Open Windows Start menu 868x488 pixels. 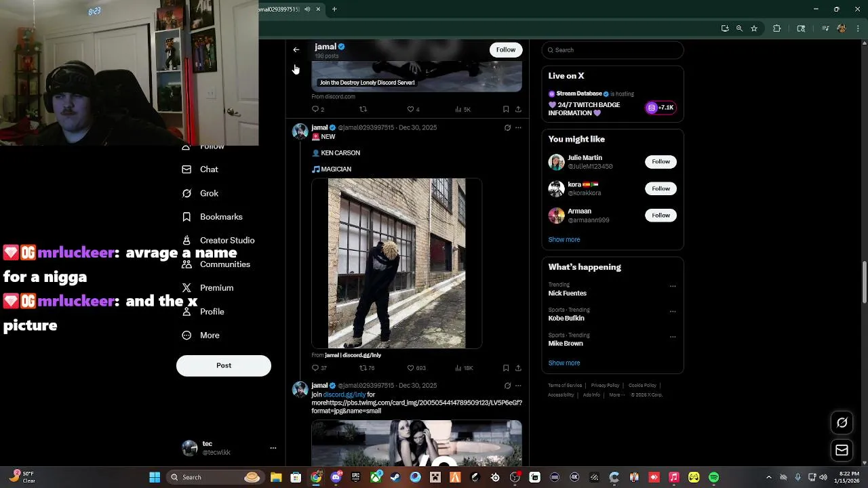pyautogui.click(x=155, y=477)
